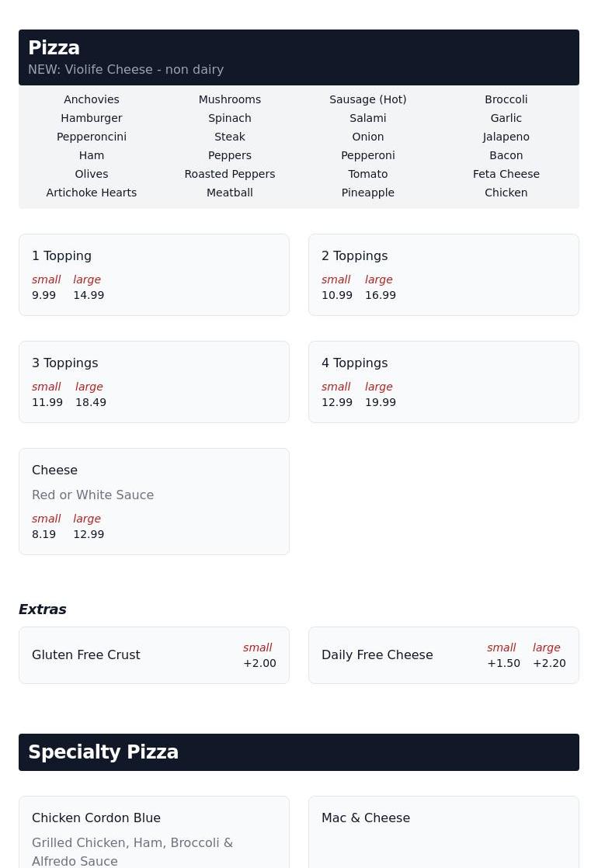
Task: Select the Pineapple topping
Action: [367, 193]
